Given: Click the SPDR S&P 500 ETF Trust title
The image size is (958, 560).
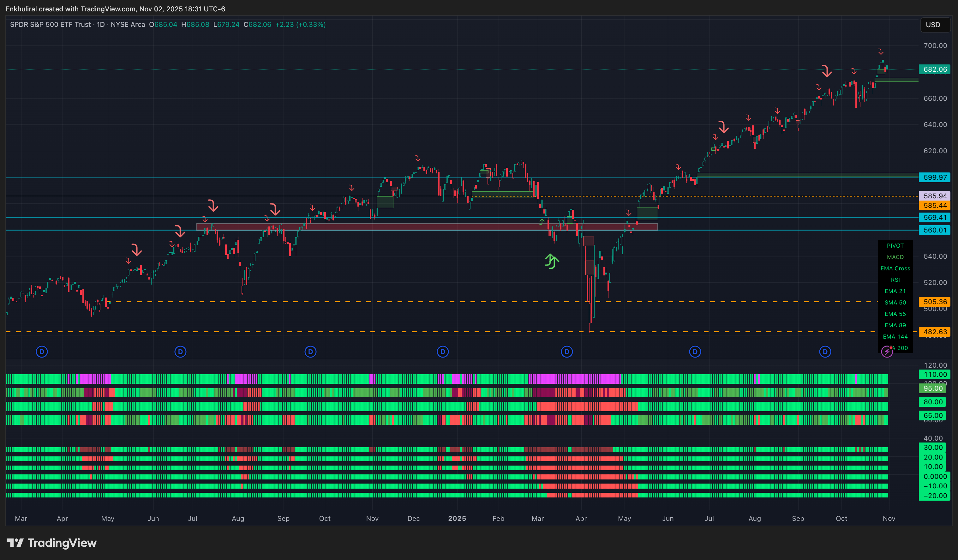Looking at the screenshot, I should 50,25.
